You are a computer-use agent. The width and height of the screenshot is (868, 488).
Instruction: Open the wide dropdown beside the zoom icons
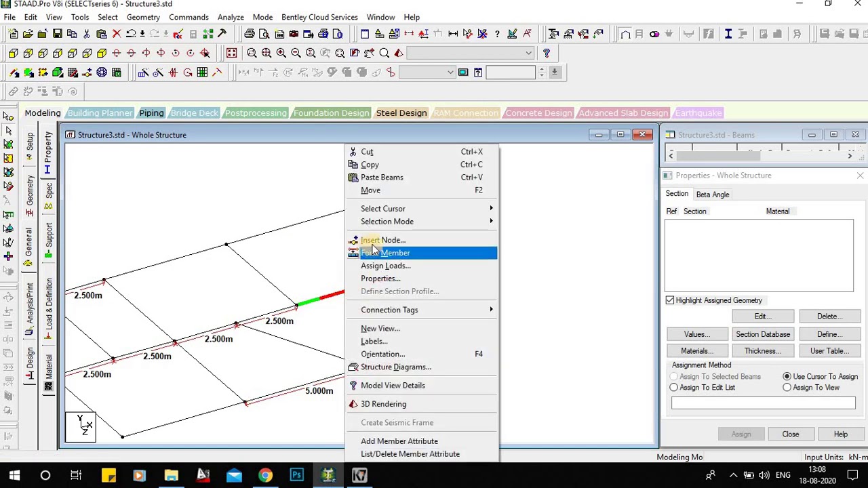(528, 53)
